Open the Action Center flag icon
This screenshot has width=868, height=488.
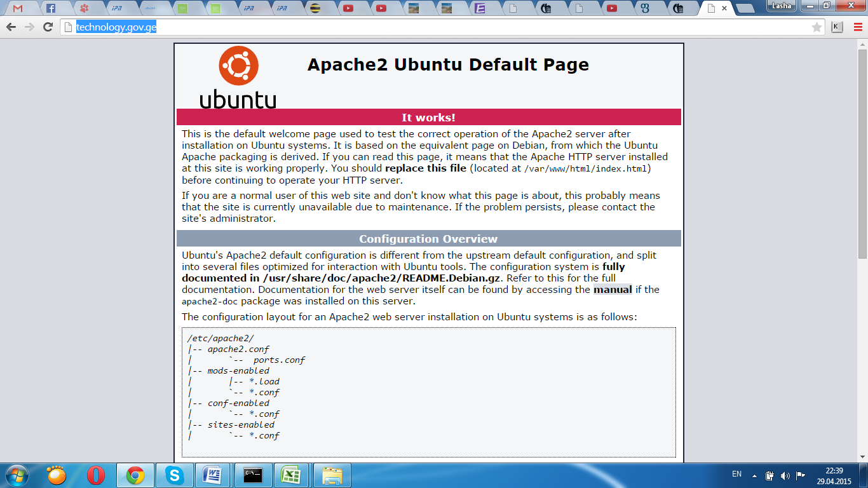point(801,475)
